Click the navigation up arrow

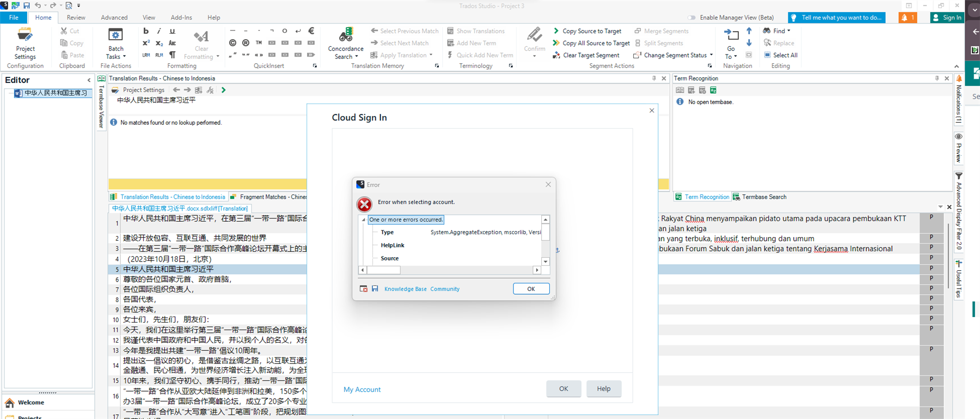pyautogui.click(x=749, y=31)
